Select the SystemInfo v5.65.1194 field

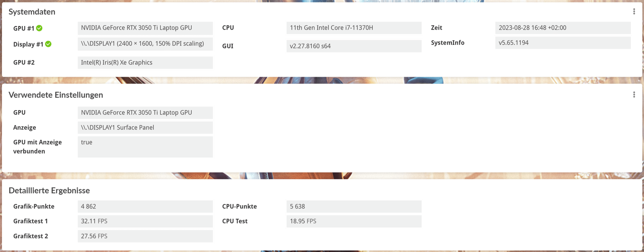563,43
